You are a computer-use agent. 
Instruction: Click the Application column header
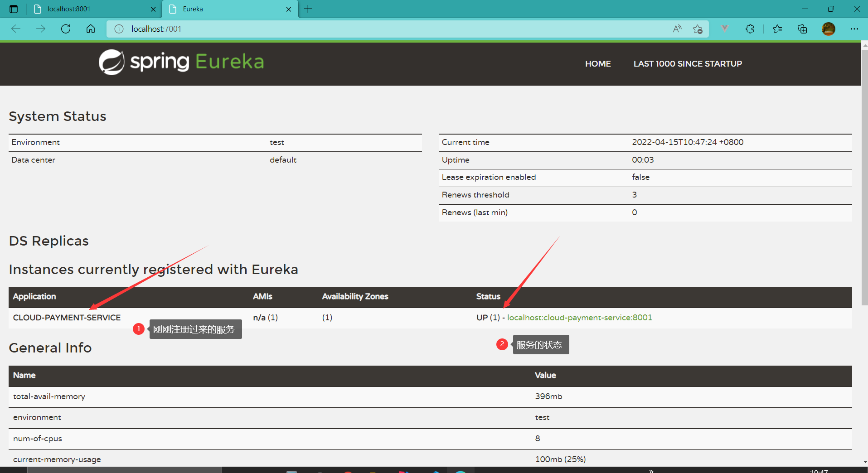pyautogui.click(x=34, y=296)
